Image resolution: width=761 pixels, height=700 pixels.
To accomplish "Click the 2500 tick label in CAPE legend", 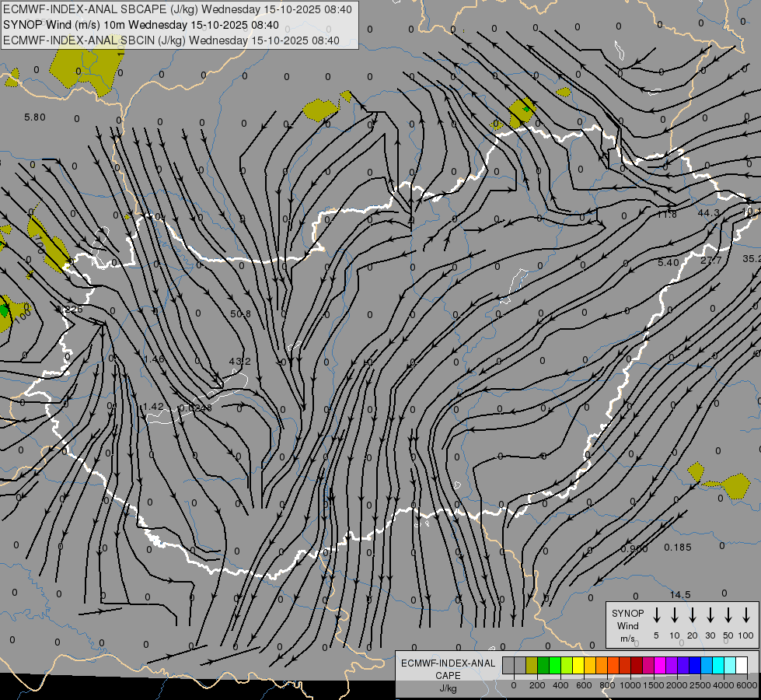I will tap(700, 685).
